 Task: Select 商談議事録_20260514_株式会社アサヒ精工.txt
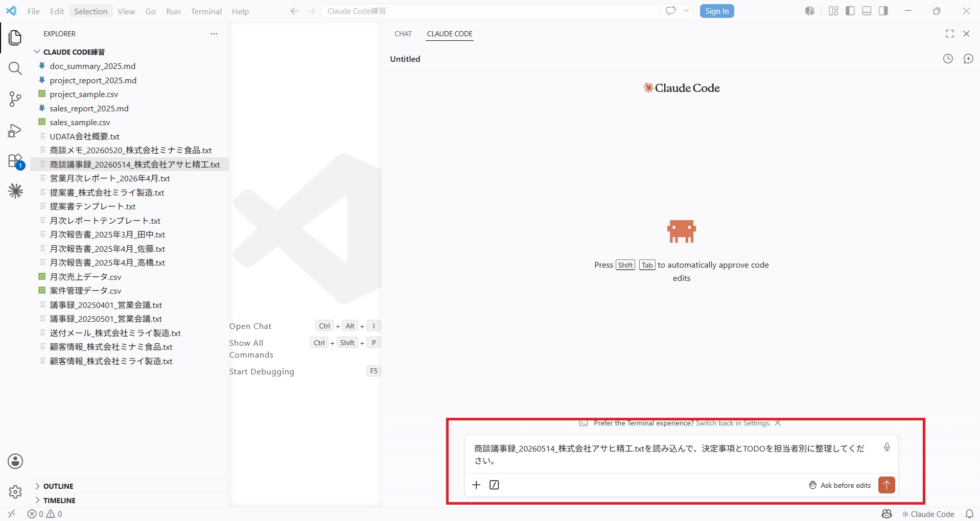pos(135,164)
